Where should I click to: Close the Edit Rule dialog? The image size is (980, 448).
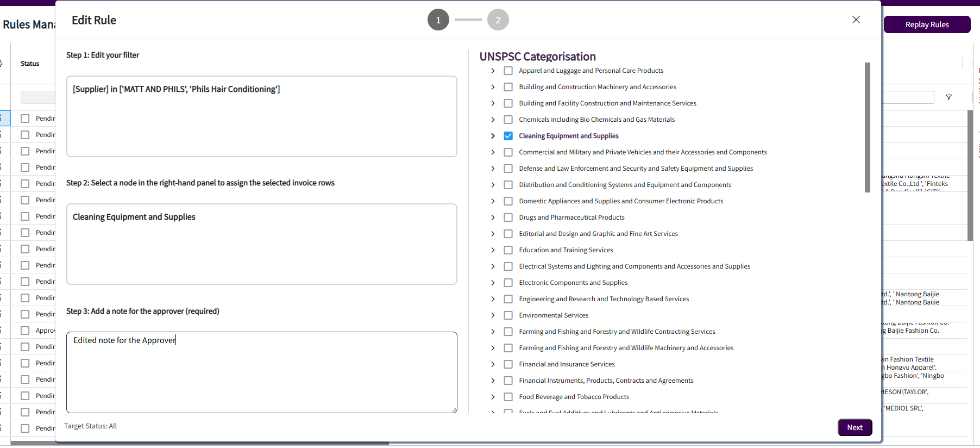[856, 20]
